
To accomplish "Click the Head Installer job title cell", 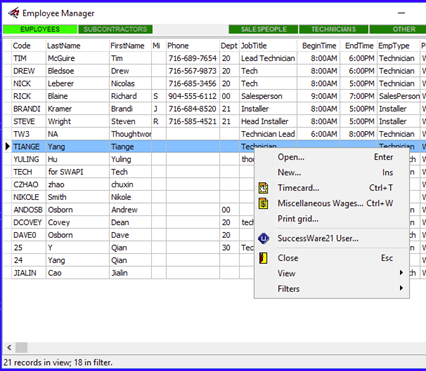I will [268, 122].
